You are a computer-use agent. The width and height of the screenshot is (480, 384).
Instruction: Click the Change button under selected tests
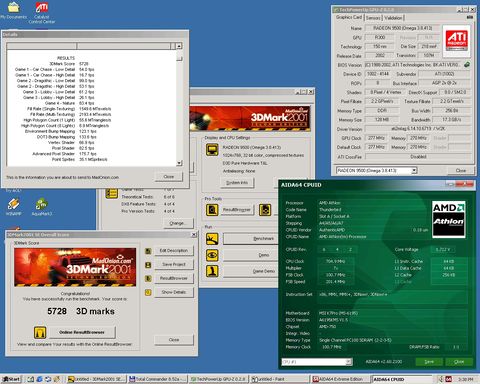pos(177,223)
